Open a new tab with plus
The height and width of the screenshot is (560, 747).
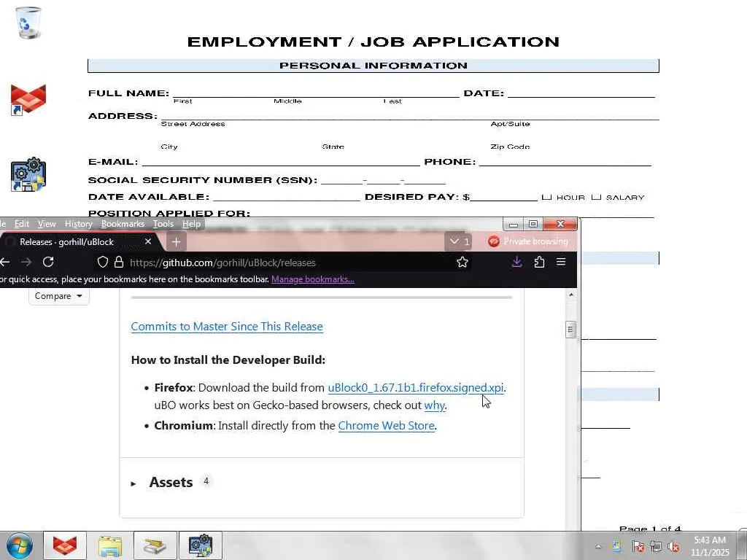(176, 242)
